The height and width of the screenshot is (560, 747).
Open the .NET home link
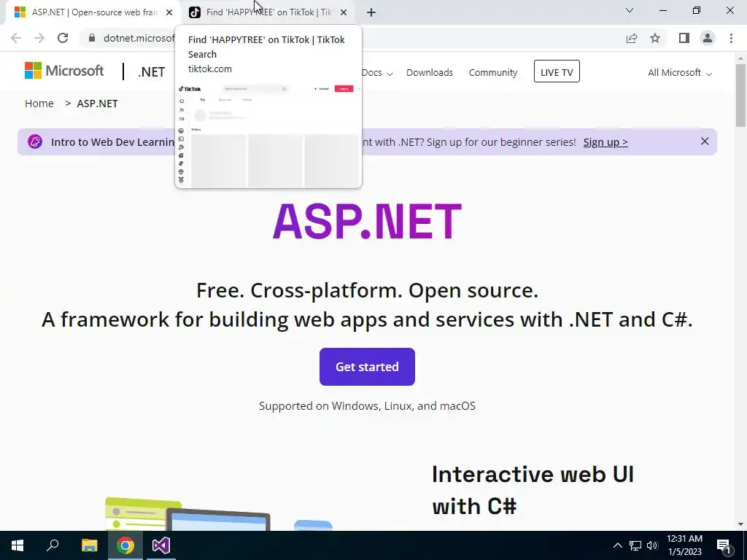click(x=152, y=72)
